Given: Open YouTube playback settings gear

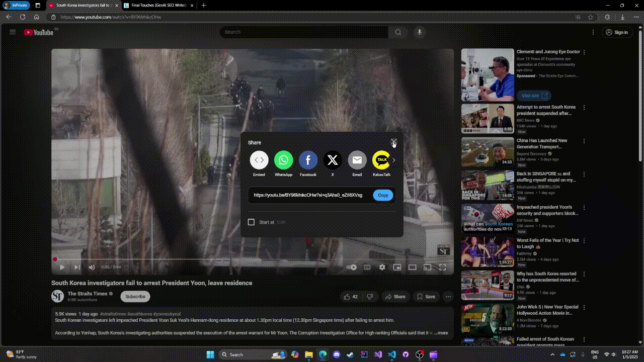Looking at the screenshot, I should point(382,267).
